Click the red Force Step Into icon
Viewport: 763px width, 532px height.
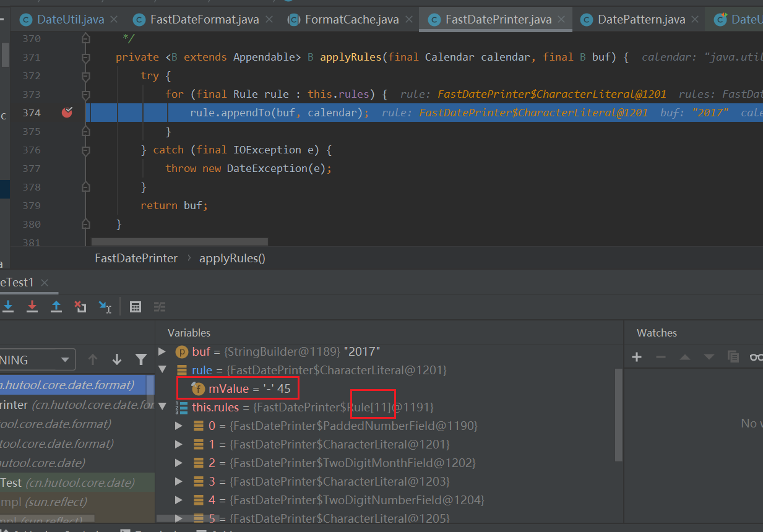(32, 306)
